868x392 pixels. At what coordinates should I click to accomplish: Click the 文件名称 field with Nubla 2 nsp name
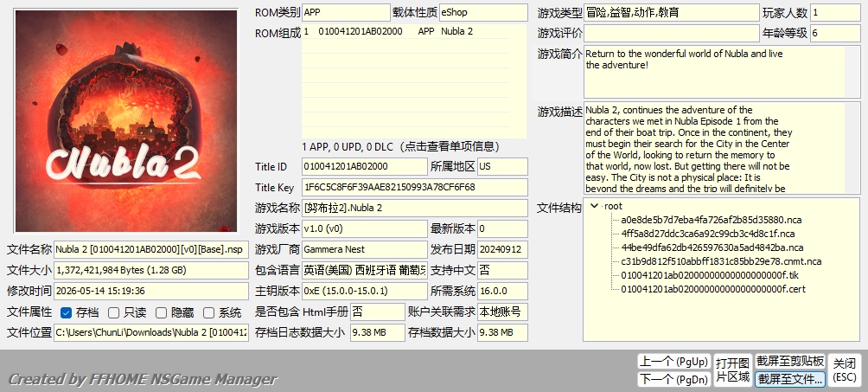[151, 249]
